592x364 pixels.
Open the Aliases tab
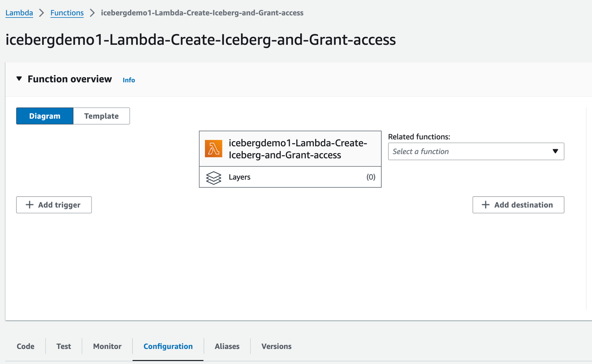tap(227, 346)
